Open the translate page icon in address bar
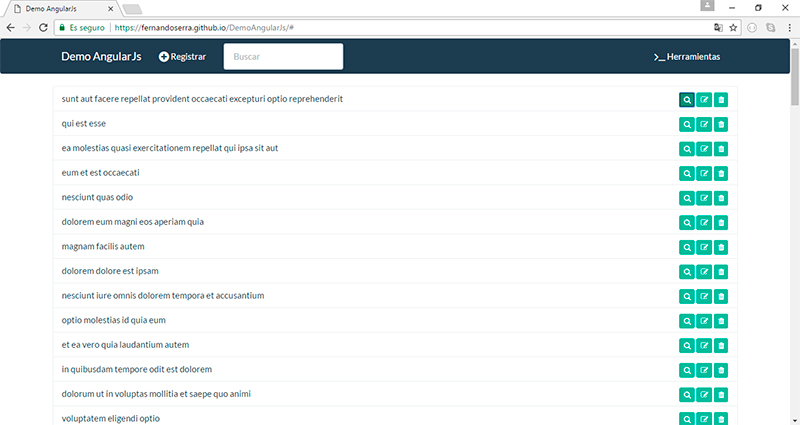 [718, 28]
